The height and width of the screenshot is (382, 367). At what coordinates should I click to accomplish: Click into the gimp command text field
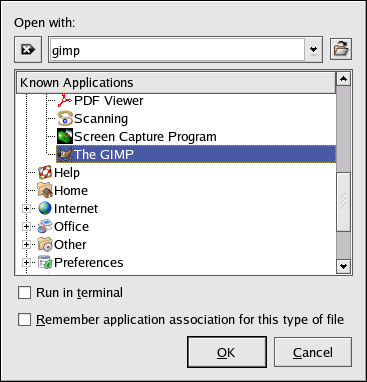(x=177, y=50)
